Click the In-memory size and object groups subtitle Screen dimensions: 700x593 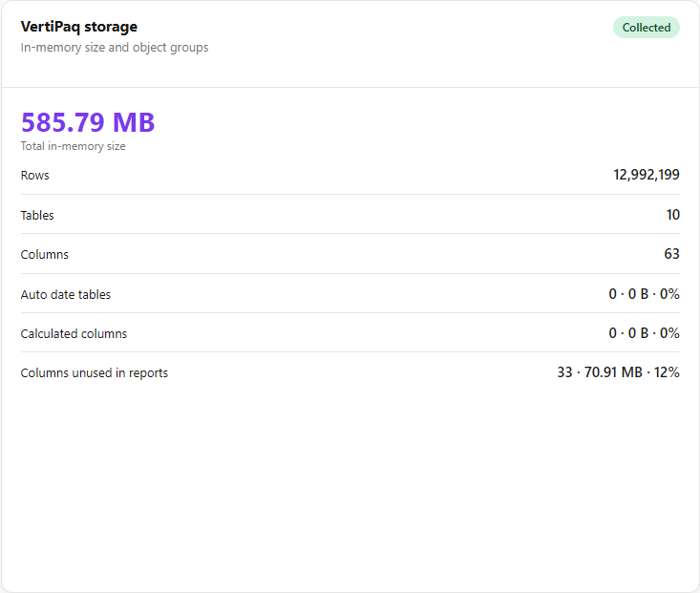pos(115,48)
